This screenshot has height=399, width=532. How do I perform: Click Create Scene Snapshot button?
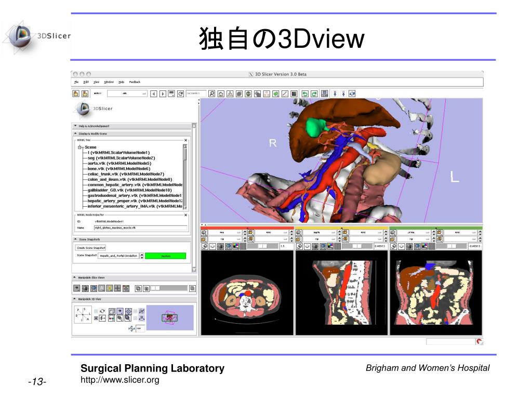(x=91, y=248)
